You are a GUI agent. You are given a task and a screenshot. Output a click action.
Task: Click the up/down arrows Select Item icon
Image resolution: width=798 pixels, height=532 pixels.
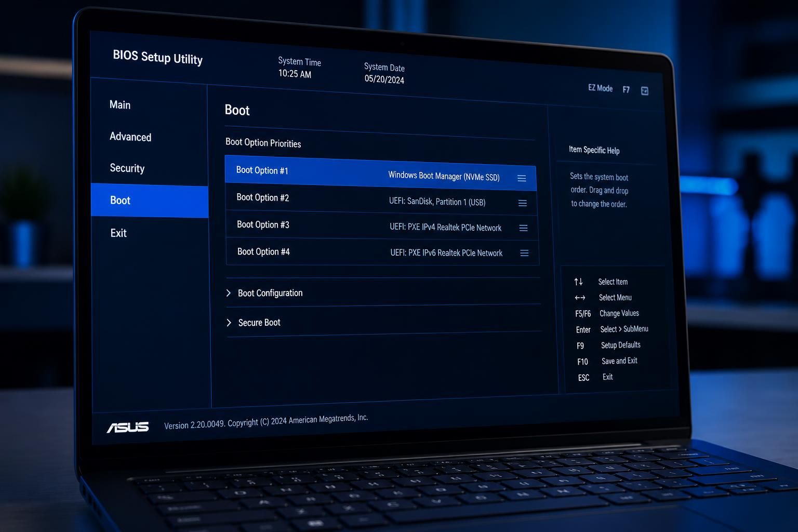point(578,282)
